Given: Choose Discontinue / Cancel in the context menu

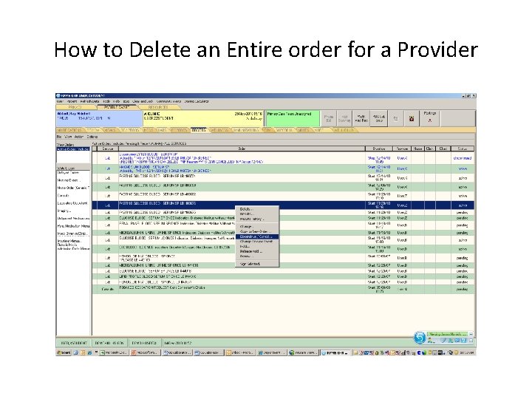Looking at the screenshot, I should point(257,236).
